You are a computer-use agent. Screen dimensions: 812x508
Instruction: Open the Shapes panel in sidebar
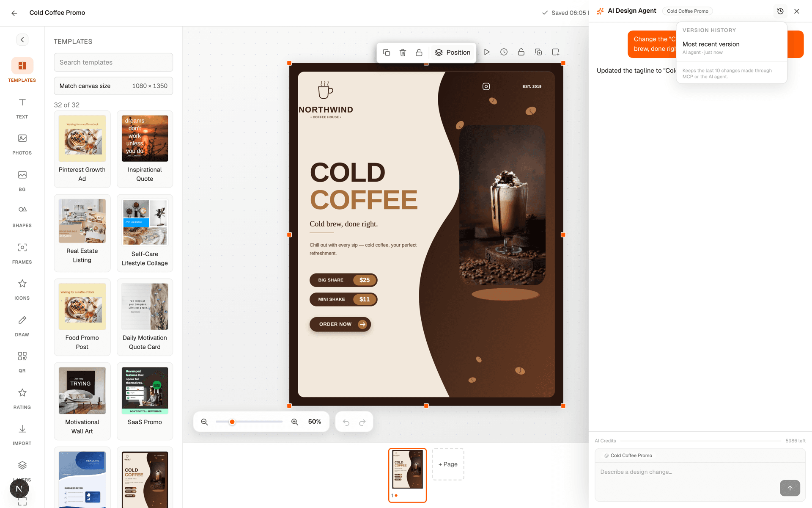pyautogui.click(x=22, y=216)
